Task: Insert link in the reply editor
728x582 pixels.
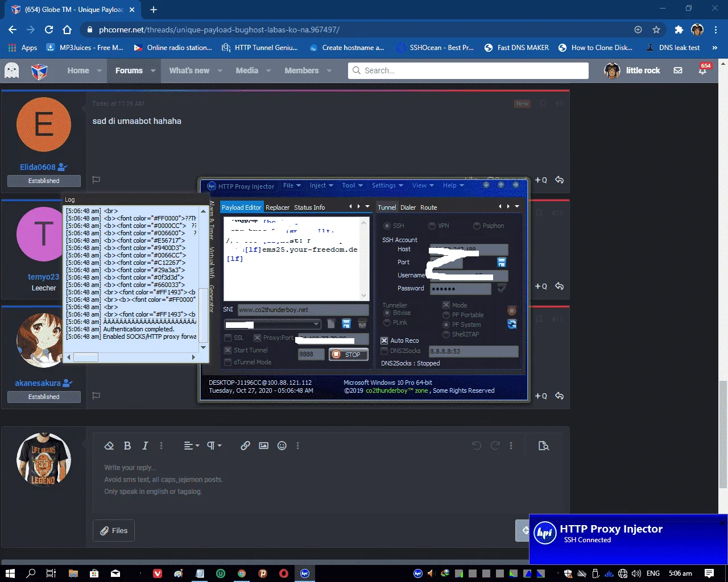Action: point(245,446)
